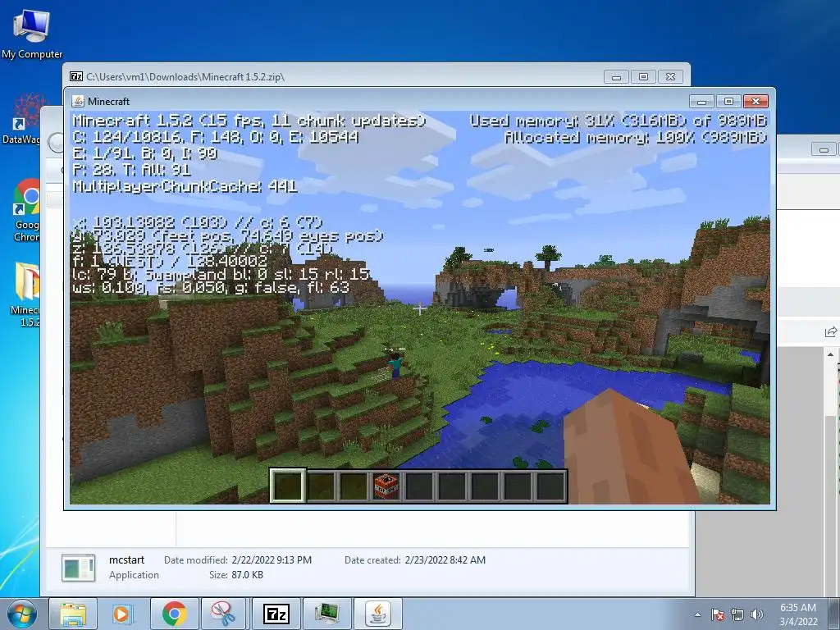Screen dimensions: 840x630
Task: Select the first highlighted hotbar slot
Action: (x=288, y=486)
